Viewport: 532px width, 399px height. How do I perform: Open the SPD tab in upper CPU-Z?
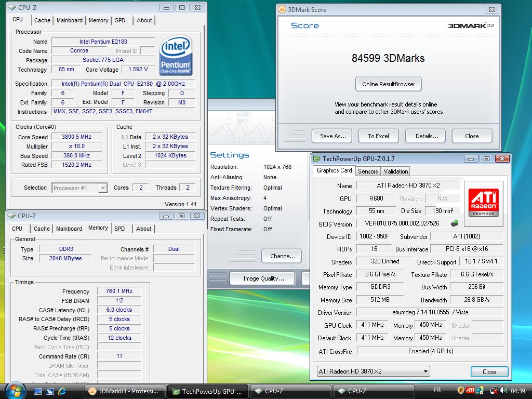[x=120, y=20]
